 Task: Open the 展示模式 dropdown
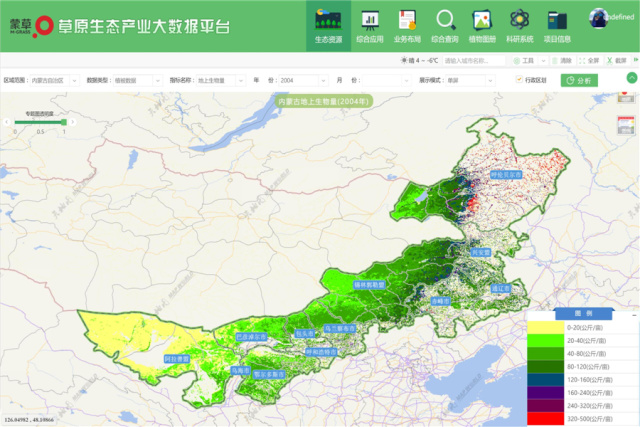(x=467, y=79)
